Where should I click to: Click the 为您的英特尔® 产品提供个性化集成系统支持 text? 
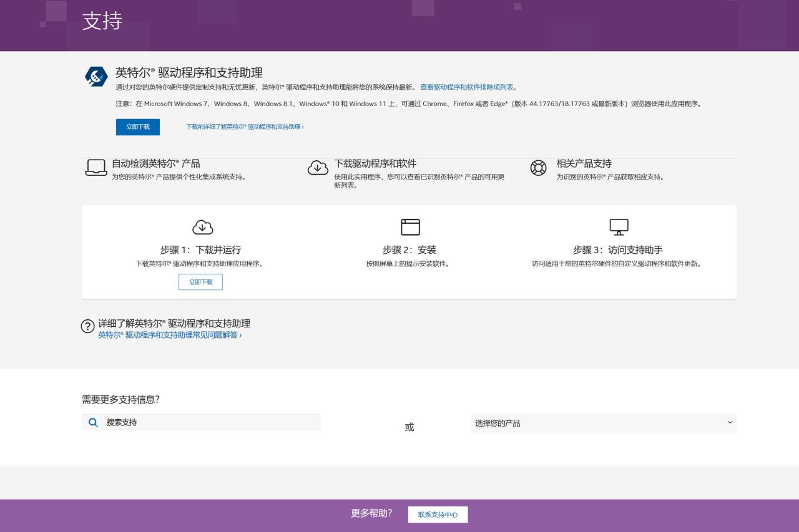pos(179,177)
